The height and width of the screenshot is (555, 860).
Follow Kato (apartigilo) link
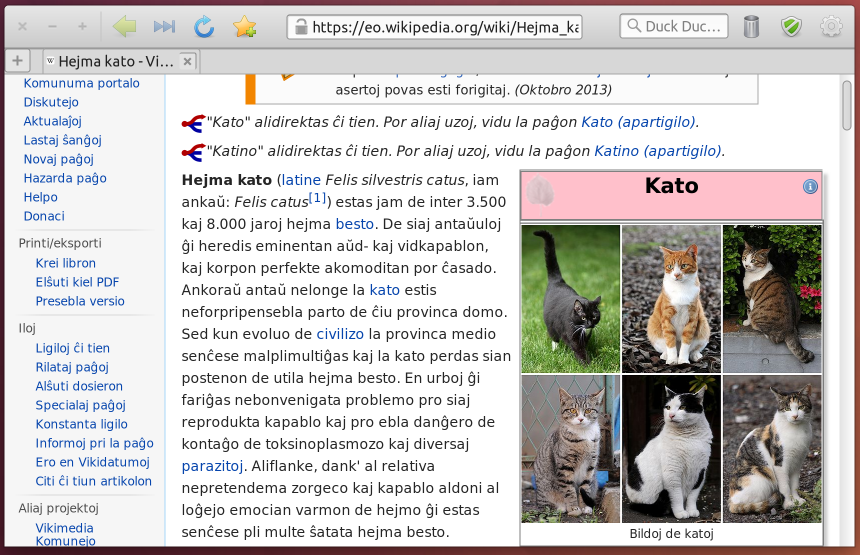[x=638, y=122]
